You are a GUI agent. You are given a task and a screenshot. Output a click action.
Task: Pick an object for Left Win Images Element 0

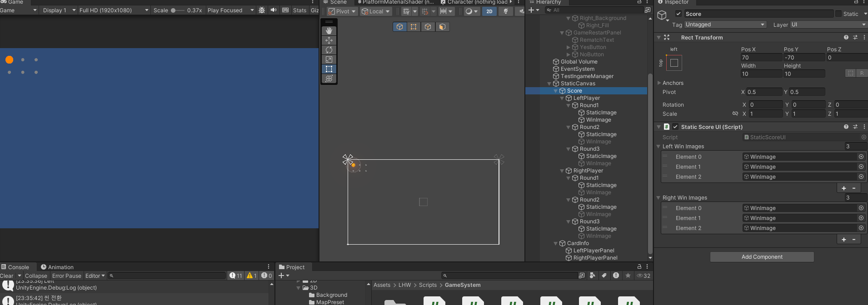click(861, 157)
